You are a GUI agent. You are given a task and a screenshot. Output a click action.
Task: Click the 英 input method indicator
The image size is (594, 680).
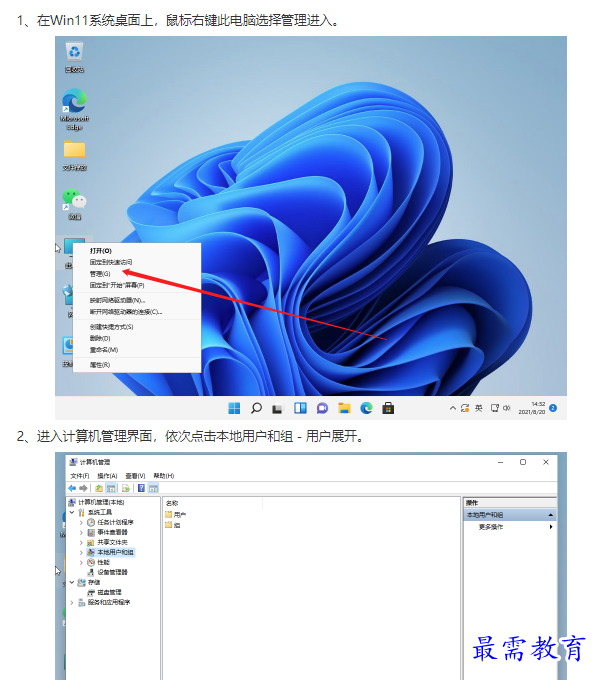click(479, 408)
